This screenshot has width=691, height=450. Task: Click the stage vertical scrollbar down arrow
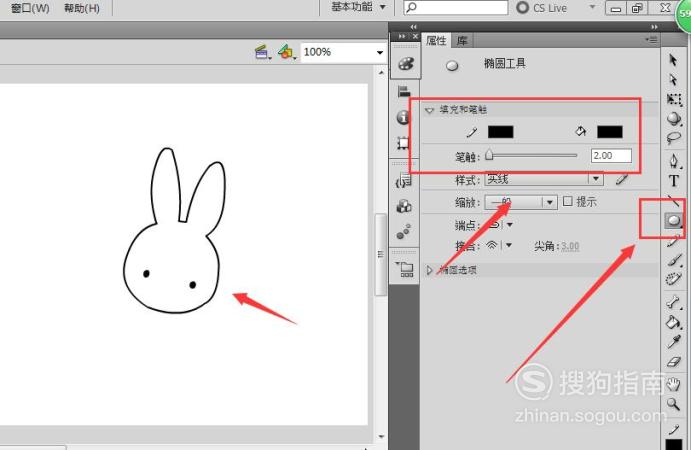coord(381,436)
